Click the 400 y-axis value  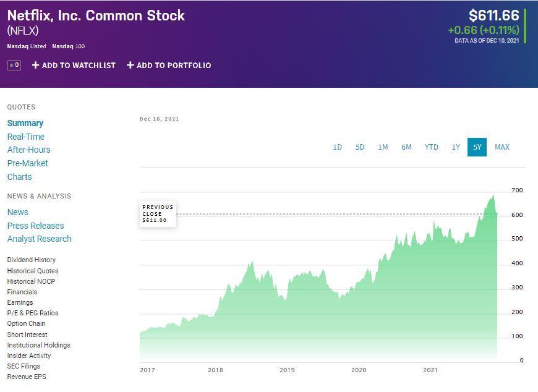(x=517, y=263)
